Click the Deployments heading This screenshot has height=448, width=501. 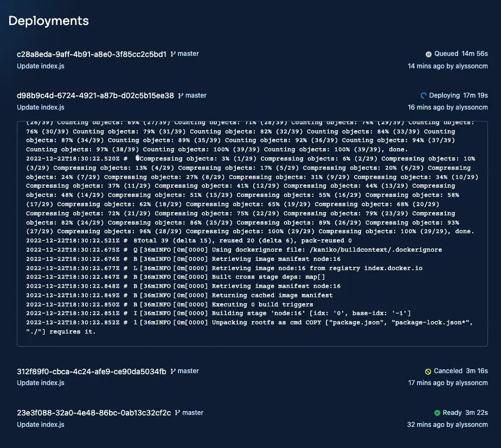49,21
